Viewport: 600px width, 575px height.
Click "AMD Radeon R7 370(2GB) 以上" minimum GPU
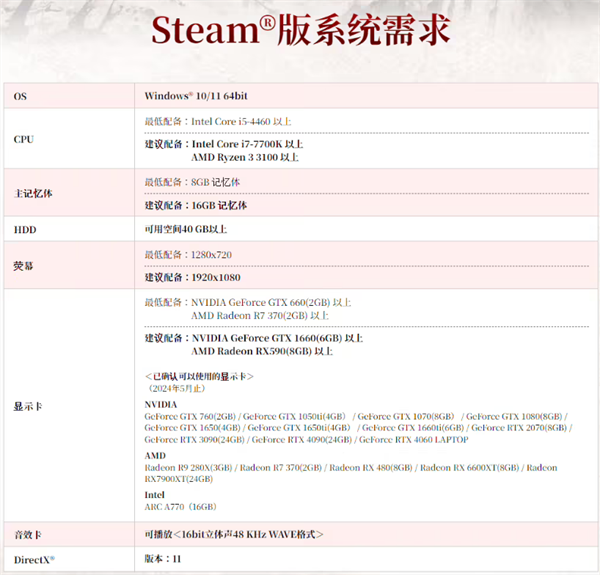(x=260, y=316)
